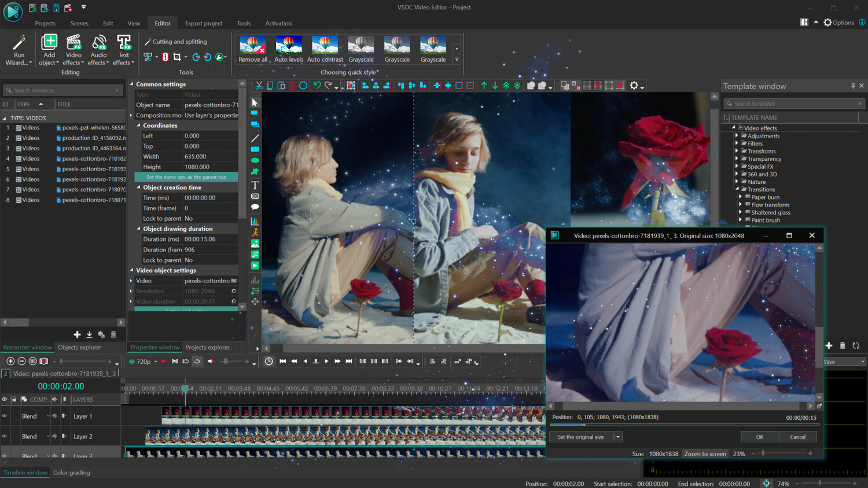The width and height of the screenshot is (868, 488).
Task: Click OK in the crop dialog
Action: coord(759,437)
